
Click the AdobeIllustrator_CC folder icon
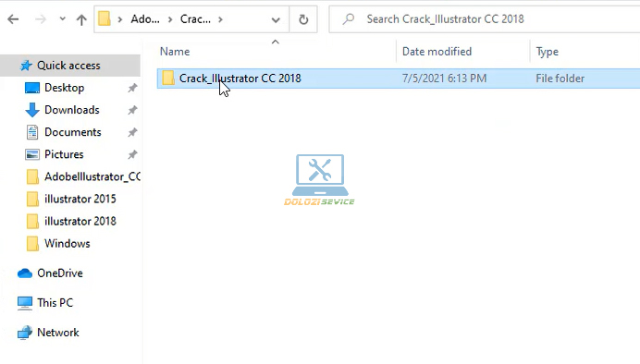pos(32,176)
